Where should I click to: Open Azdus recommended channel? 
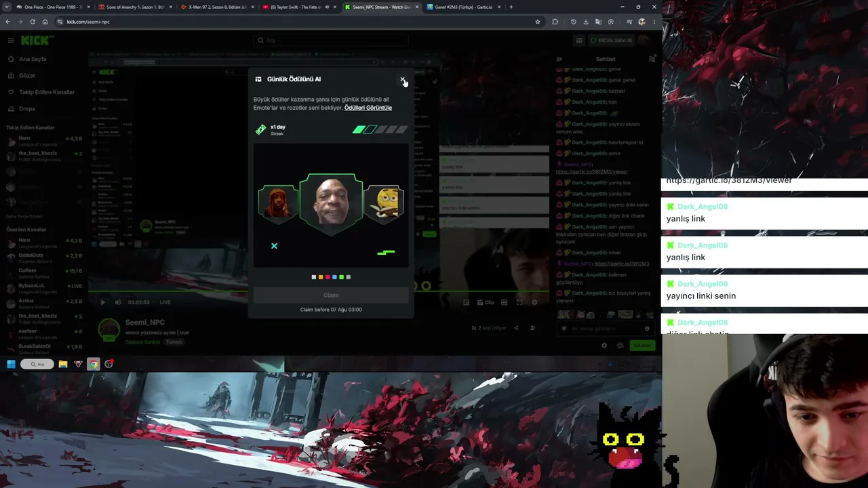click(x=43, y=303)
